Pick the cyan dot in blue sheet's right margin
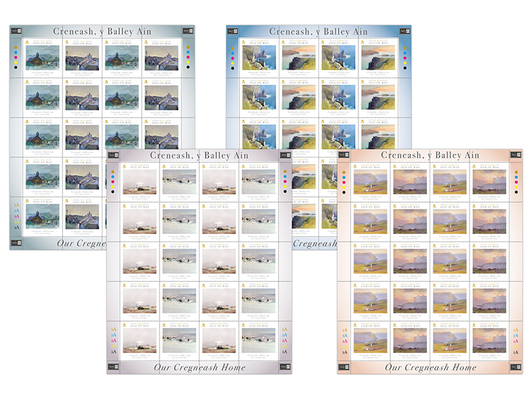The height and width of the screenshot is (399, 532). point(405,53)
